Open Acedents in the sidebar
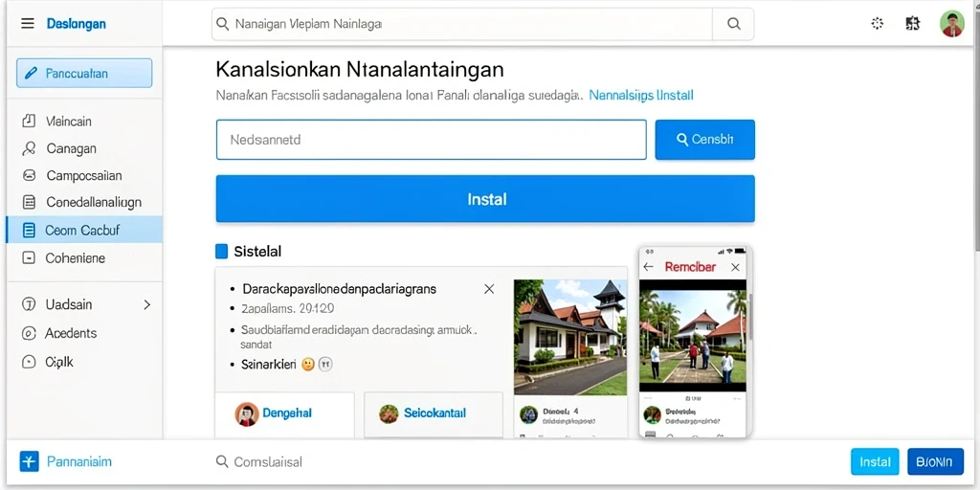 (84, 333)
